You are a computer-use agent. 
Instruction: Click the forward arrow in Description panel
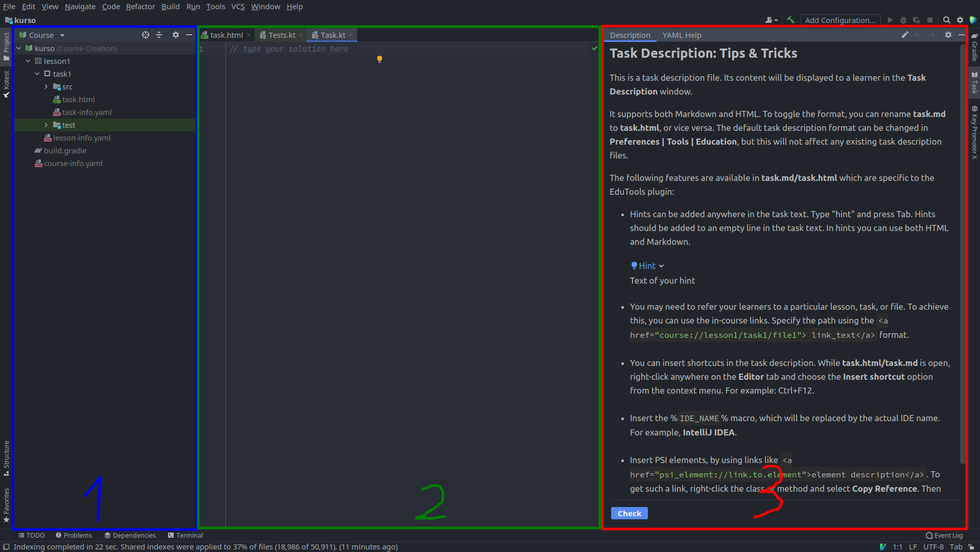(931, 35)
